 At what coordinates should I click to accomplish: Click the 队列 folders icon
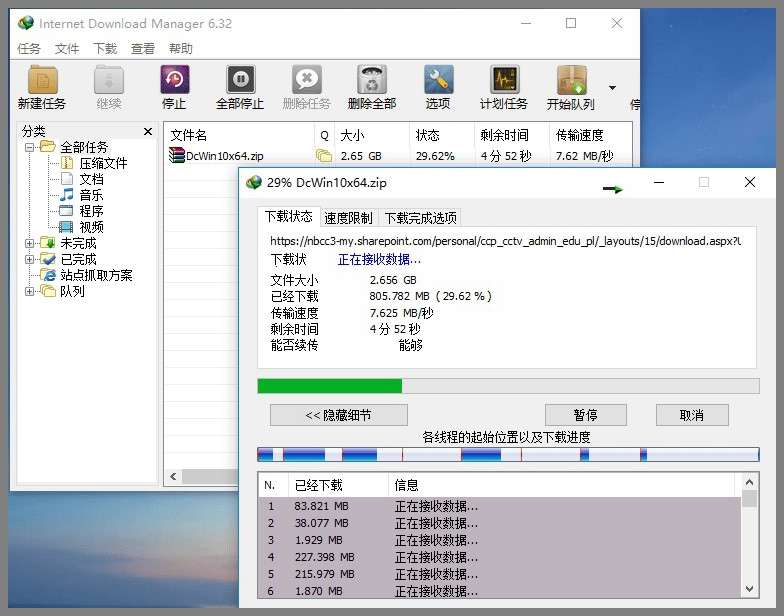48,291
